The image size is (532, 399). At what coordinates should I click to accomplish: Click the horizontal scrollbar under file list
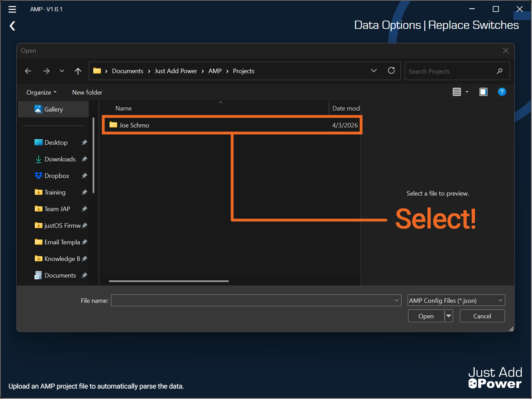tap(168, 281)
